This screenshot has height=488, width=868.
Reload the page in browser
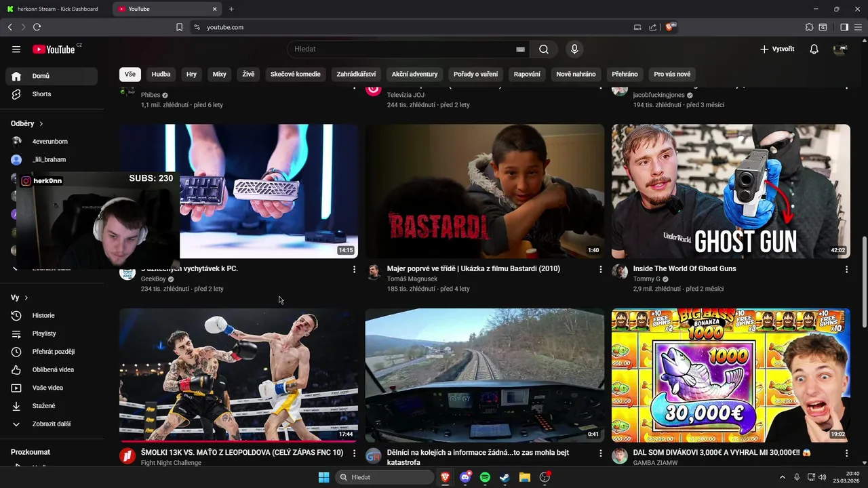pyautogui.click(x=37, y=27)
